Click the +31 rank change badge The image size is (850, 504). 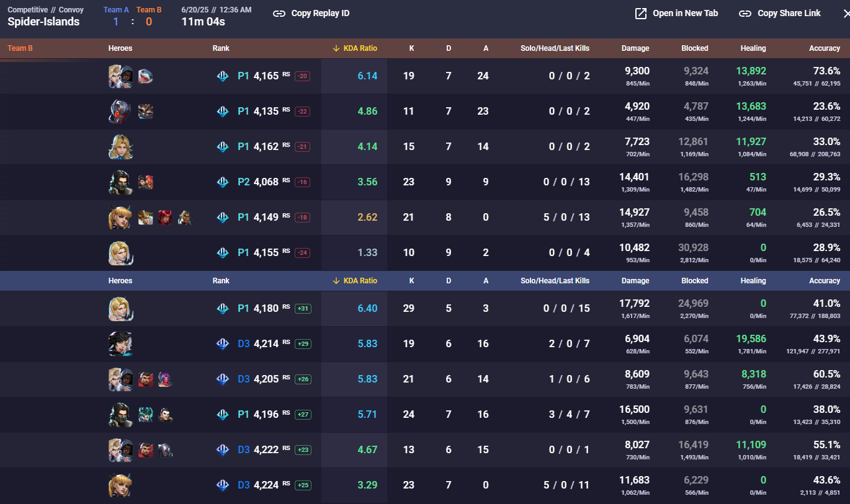303,309
